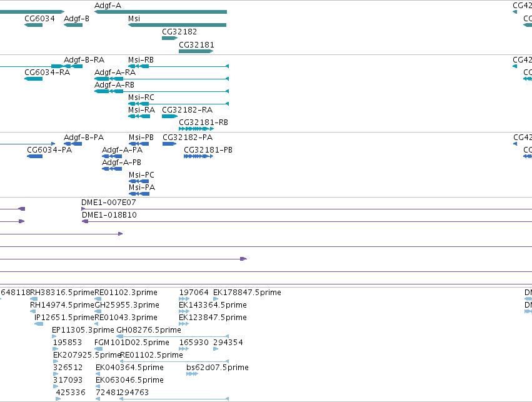Select the CG6034-PA protein feature
The height and width of the screenshot is (402, 532).
[34, 157]
